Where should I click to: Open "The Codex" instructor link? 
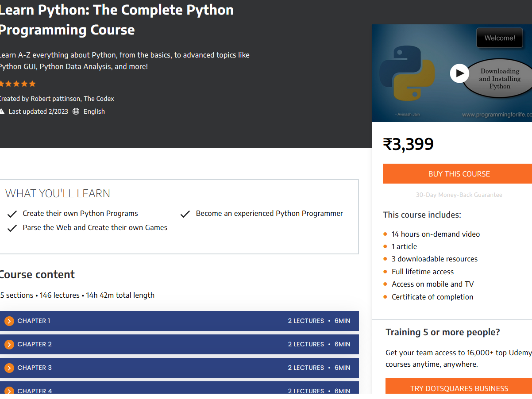point(99,98)
